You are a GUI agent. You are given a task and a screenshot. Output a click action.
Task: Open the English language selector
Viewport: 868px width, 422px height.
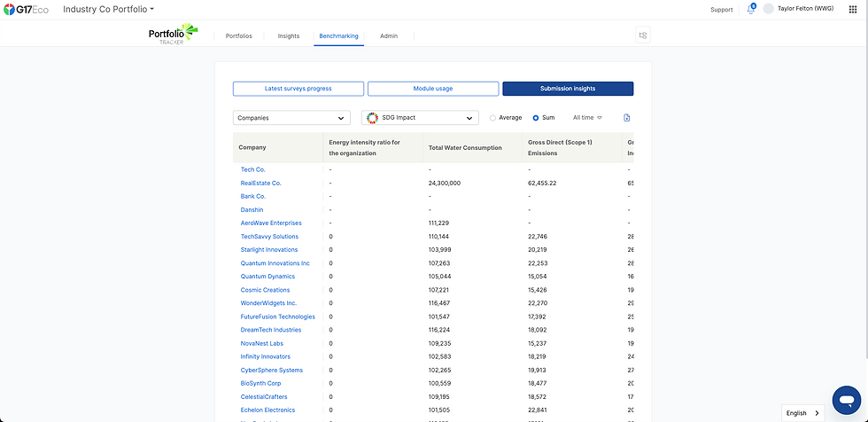pos(803,413)
